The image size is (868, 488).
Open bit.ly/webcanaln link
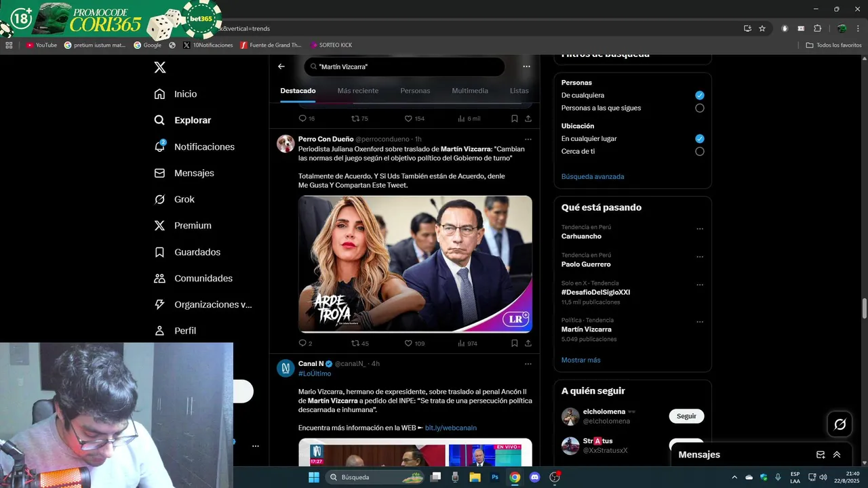tap(450, 428)
